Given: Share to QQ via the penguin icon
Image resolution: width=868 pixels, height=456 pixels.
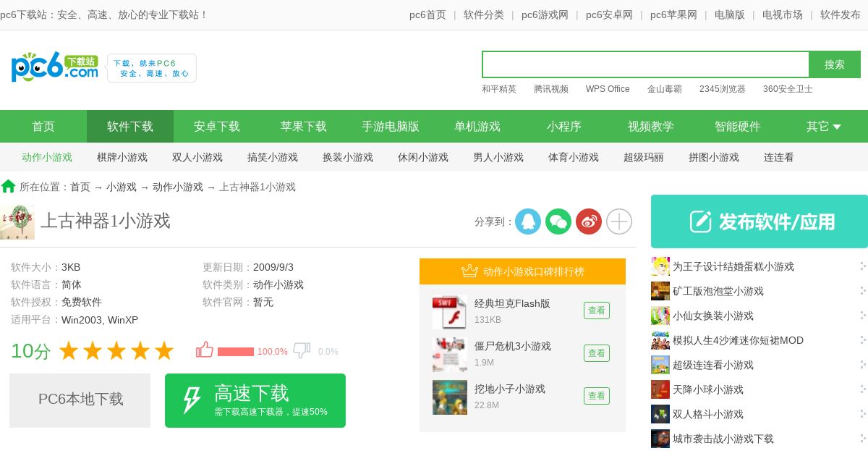Looking at the screenshot, I should pos(528,221).
